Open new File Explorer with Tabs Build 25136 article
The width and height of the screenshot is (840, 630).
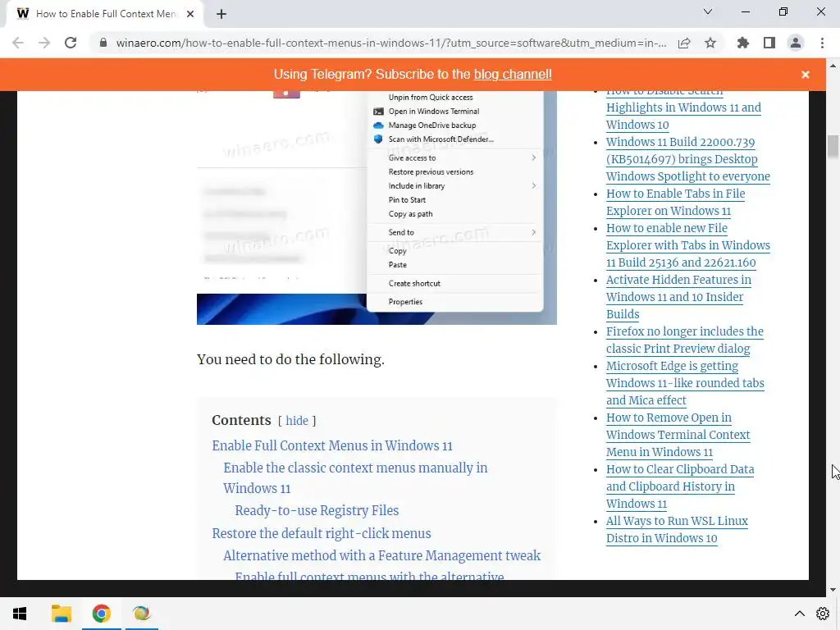point(688,245)
